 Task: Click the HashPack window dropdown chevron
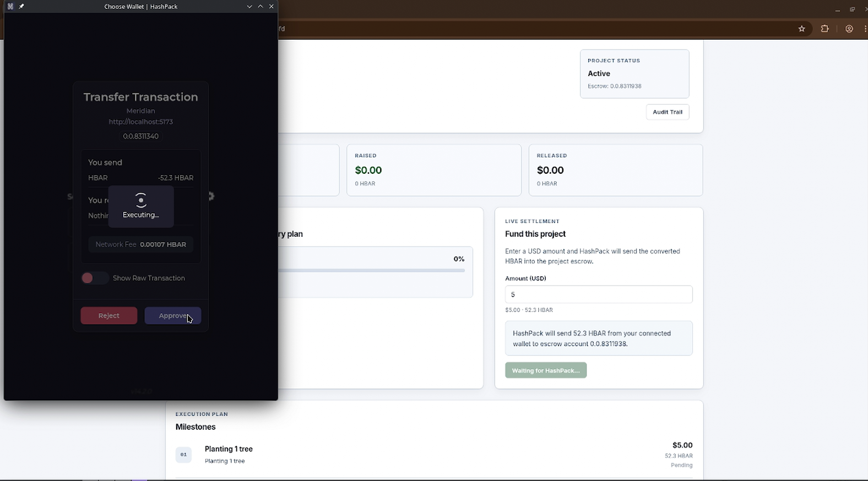(249, 7)
